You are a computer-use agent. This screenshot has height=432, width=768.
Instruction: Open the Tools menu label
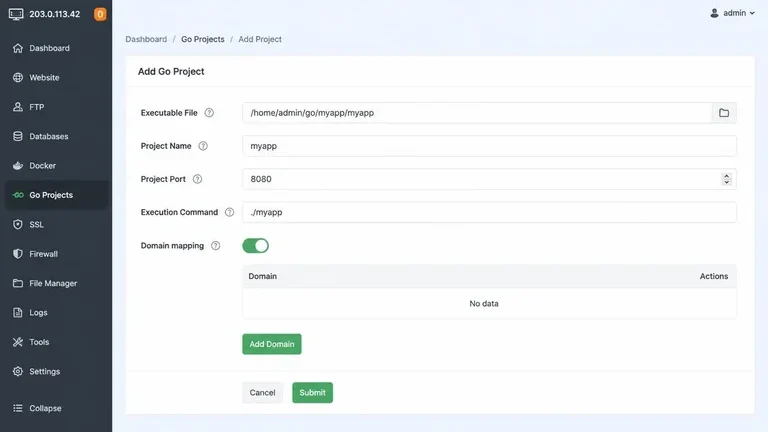tap(39, 342)
